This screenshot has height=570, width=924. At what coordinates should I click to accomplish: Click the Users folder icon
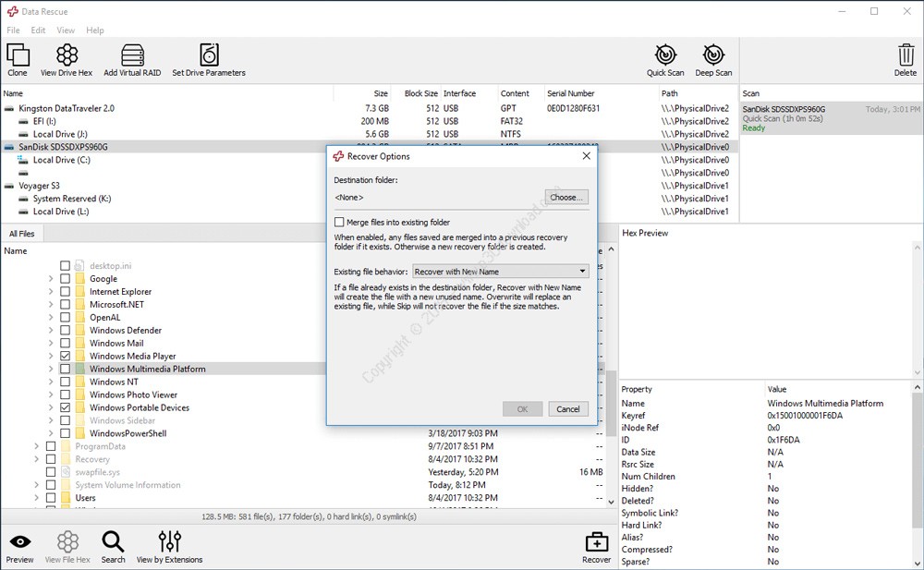pyautogui.click(x=66, y=498)
